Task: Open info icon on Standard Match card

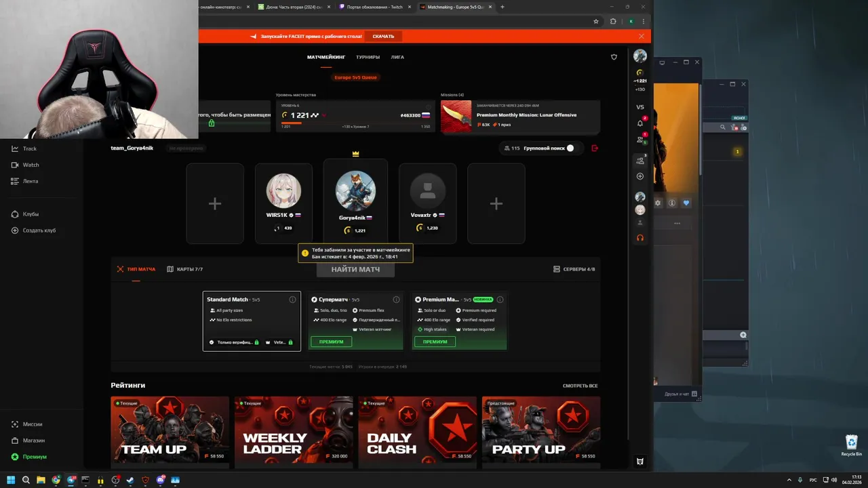Action: (292, 300)
